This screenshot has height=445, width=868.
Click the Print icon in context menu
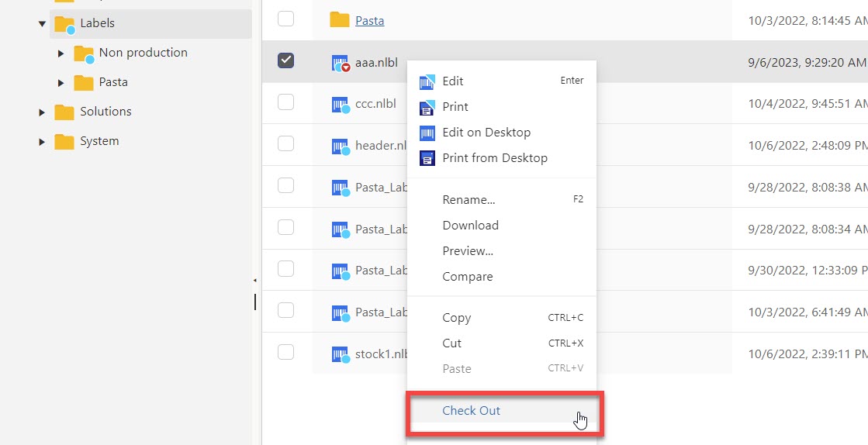(427, 107)
